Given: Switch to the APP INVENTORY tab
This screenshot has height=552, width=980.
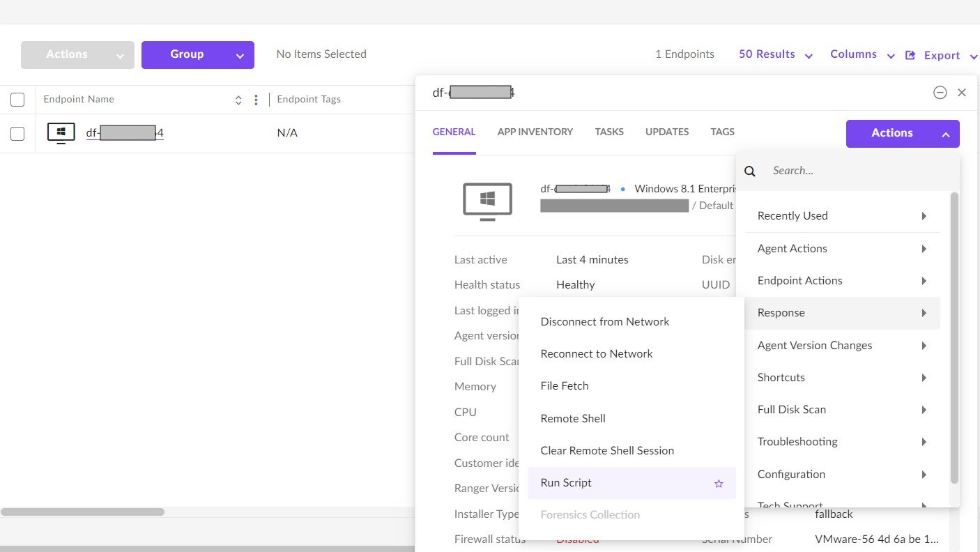Looking at the screenshot, I should 535,132.
